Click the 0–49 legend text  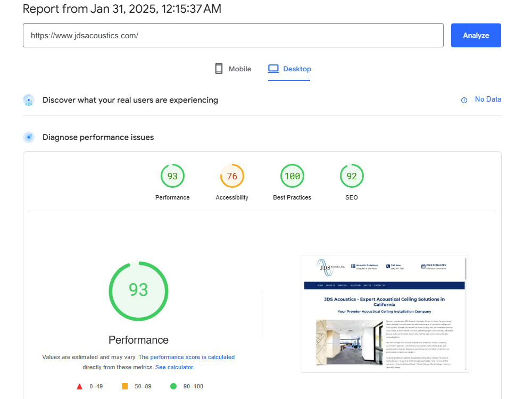pos(96,386)
